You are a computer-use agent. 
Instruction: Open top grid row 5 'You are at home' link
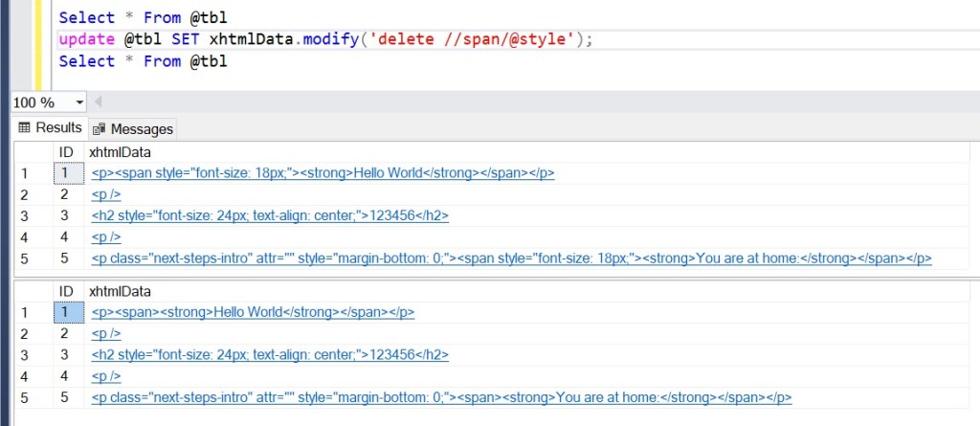[511, 258]
